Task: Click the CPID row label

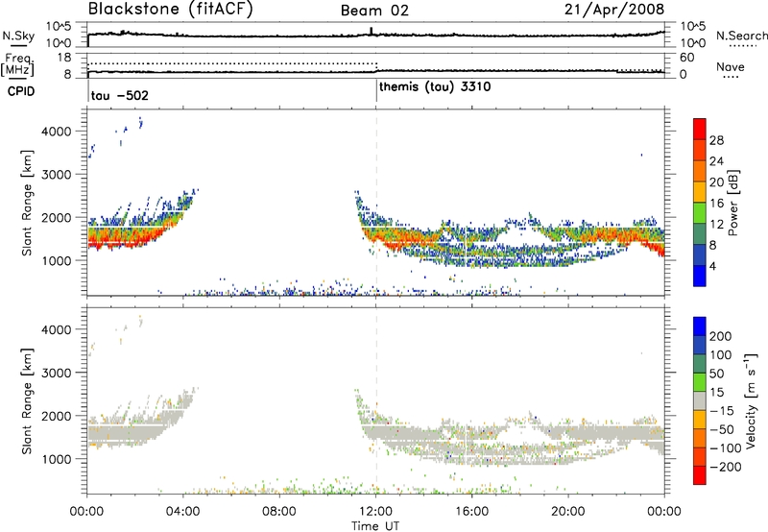Action: click(21, 91)
